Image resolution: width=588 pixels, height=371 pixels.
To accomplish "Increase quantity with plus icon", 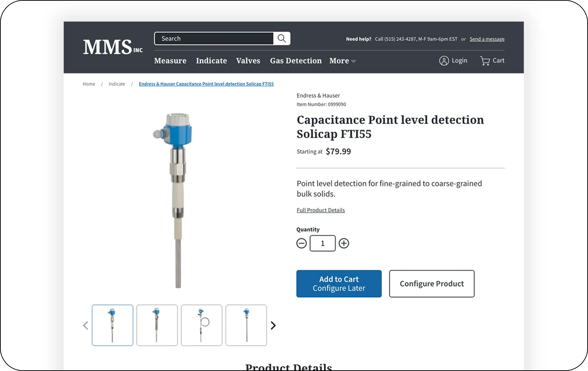I will coord(344,244).
